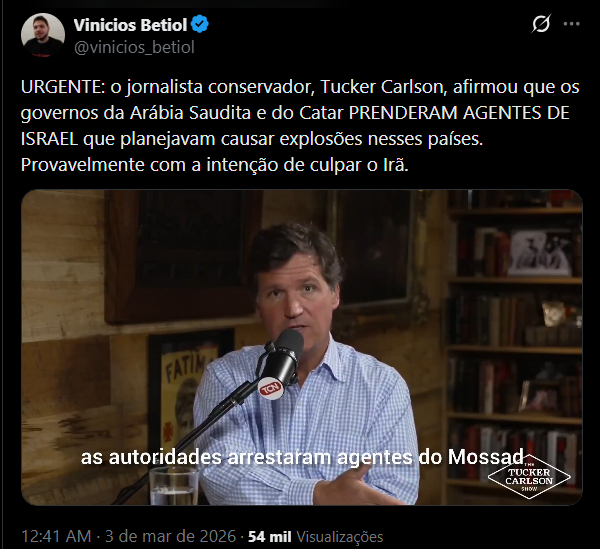Click the Vinicios Betiol display name
This screenshot has height=549, width=600.
tap(130, 25)
